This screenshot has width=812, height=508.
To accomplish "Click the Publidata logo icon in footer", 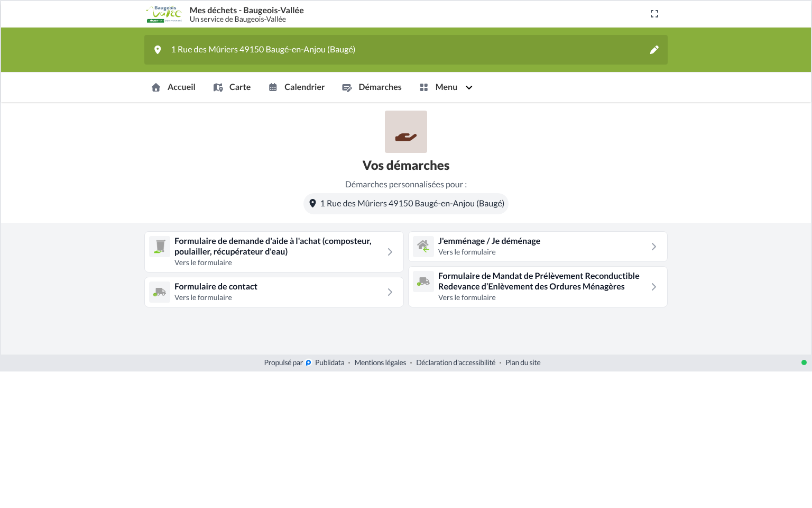I will [308, 363].
